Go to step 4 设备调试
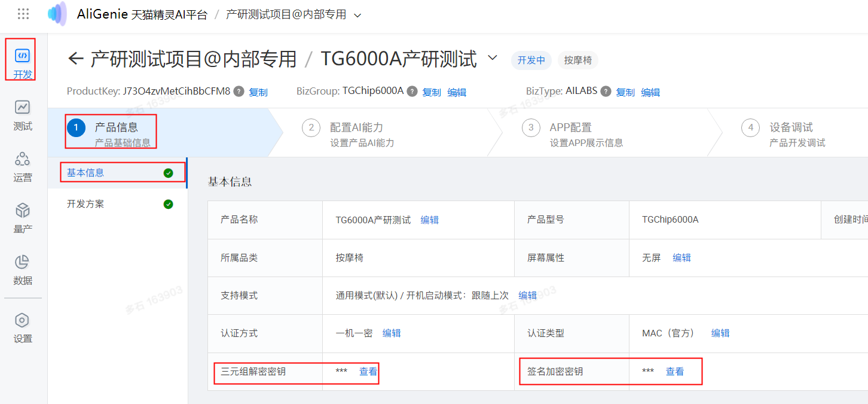Image resolution: width=868 pixels, height=404 pixels. click(783, 134)
